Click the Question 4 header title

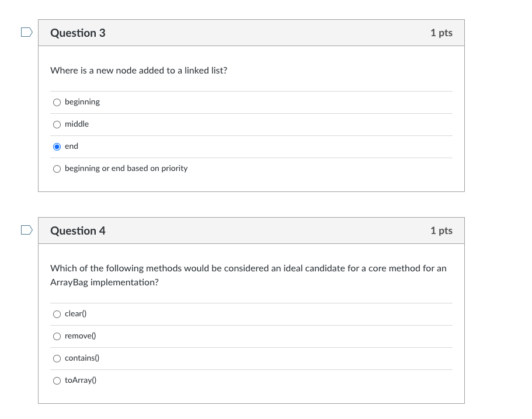(x=78, y=231)
